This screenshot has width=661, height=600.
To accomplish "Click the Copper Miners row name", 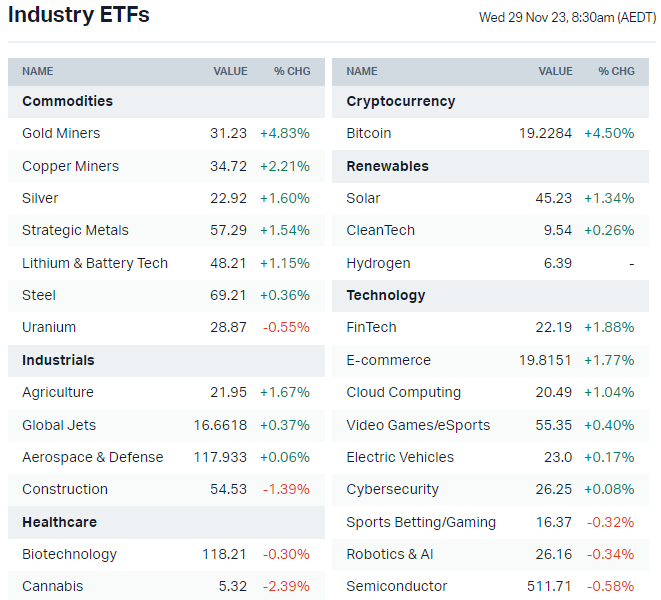I will (70, 166).
